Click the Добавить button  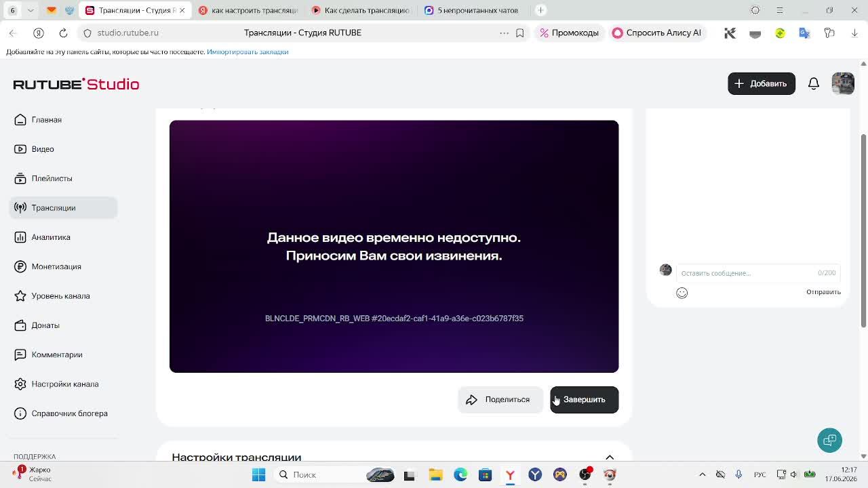(x=762, y=83)
